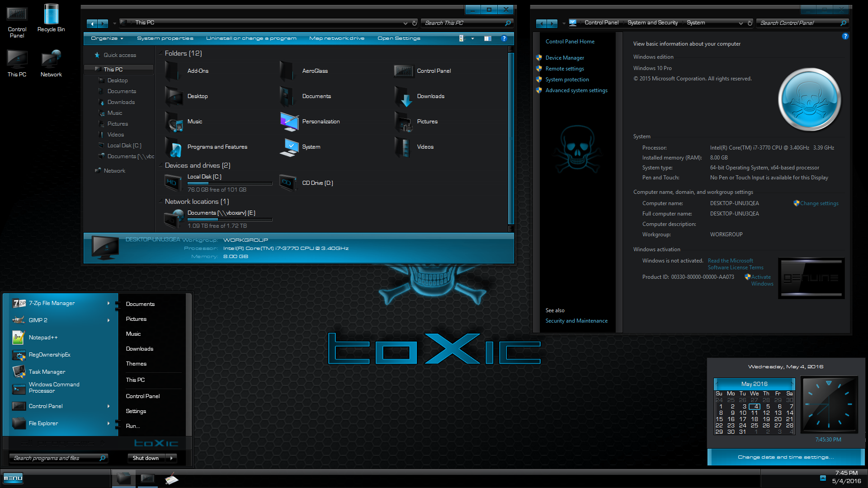Open Advanced system settings link
The height and width of the screenshot is (488, 868).
pos(576,90)
